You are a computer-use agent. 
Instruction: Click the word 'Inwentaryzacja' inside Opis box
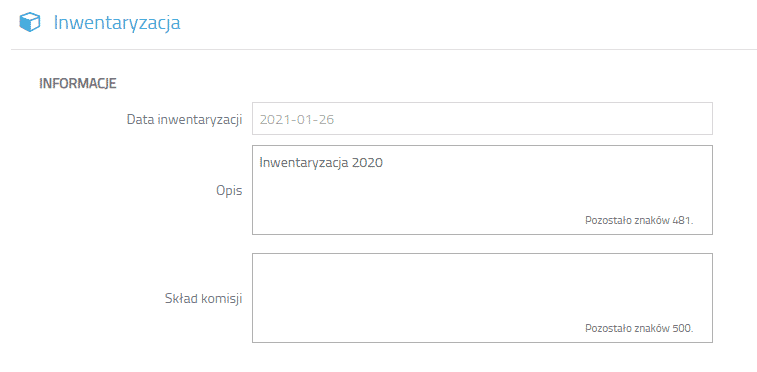point(304,164)
